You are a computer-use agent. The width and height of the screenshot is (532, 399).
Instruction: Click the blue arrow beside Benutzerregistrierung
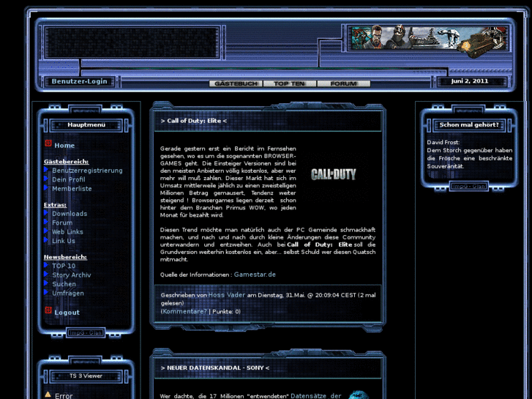46,169
